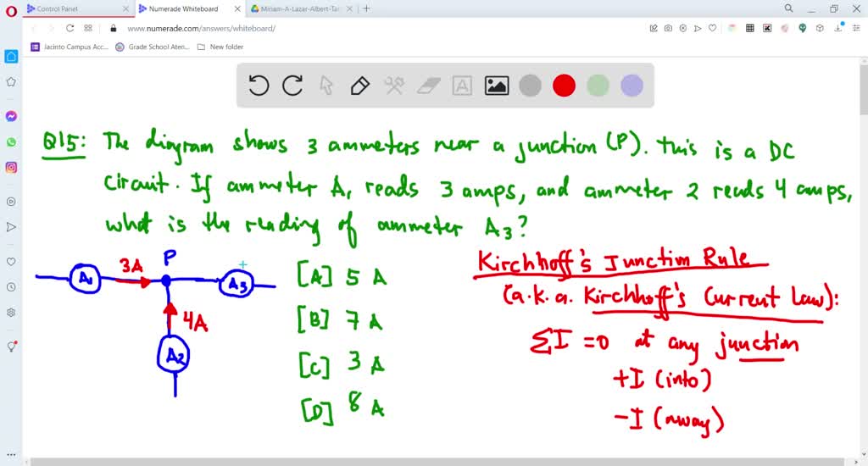Select the pen drawing tool
Viewport: 868px width, 466px height.
click(359, 86)
